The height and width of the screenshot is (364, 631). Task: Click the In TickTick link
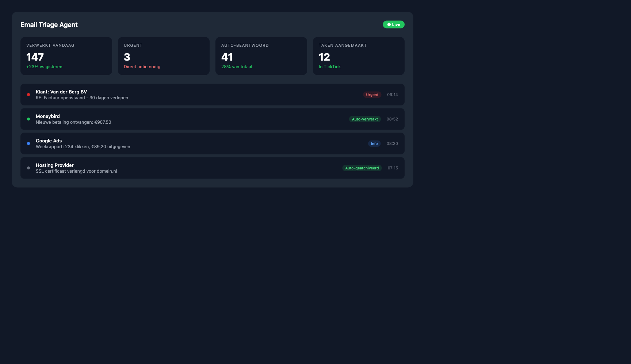pyautogui.click(x=330, y=67)
